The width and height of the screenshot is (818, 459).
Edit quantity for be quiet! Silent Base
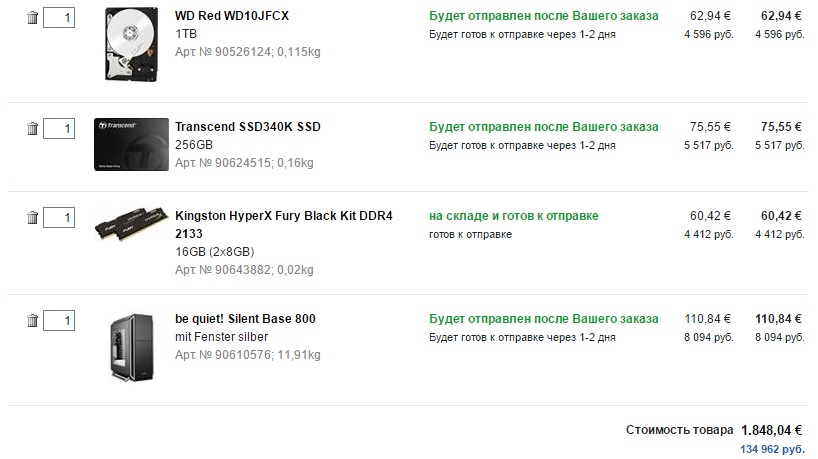(x=59, y=321)
